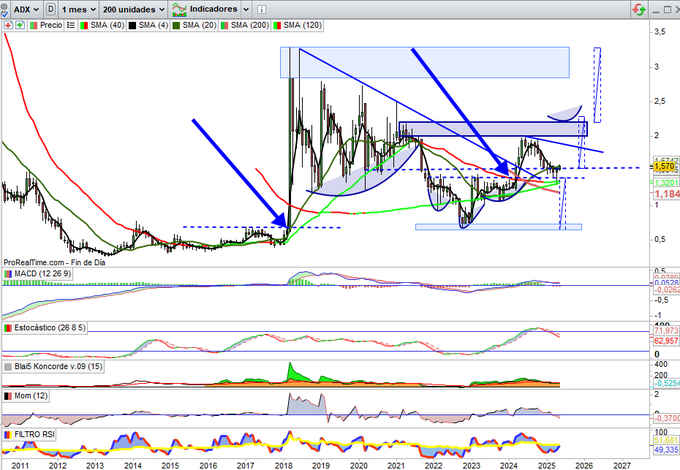Click the Estocástico panel icon

[8, 328]
